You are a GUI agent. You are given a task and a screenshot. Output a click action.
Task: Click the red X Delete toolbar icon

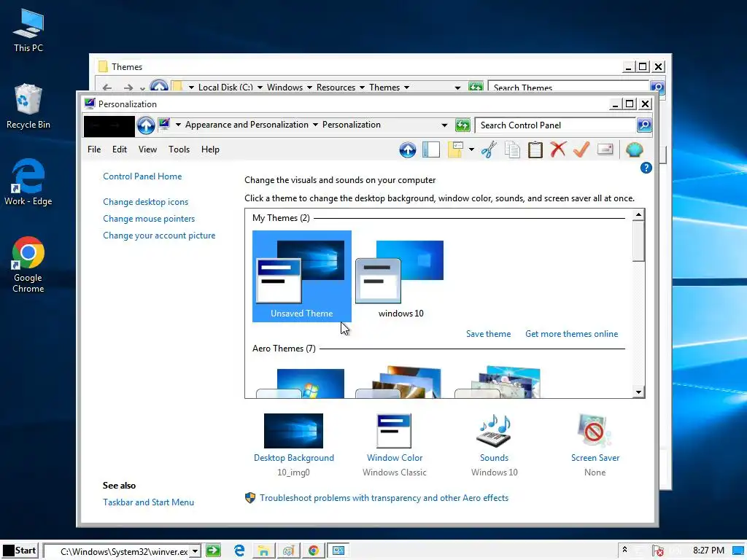558,150
